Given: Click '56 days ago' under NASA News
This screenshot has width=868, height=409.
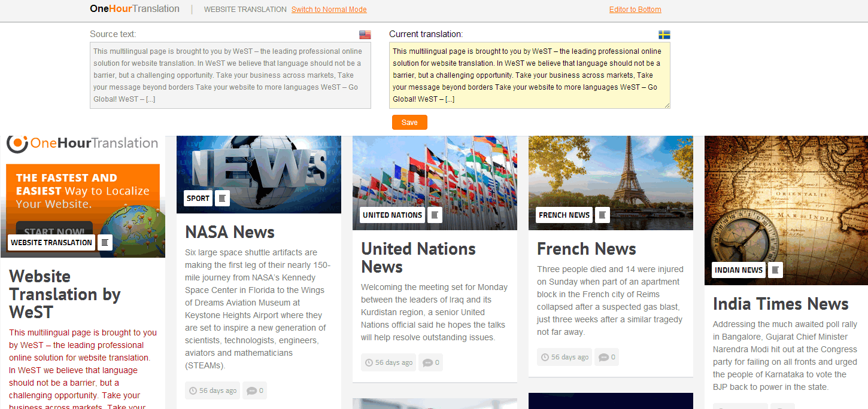Looking at the screenshot, I should 218,391.
